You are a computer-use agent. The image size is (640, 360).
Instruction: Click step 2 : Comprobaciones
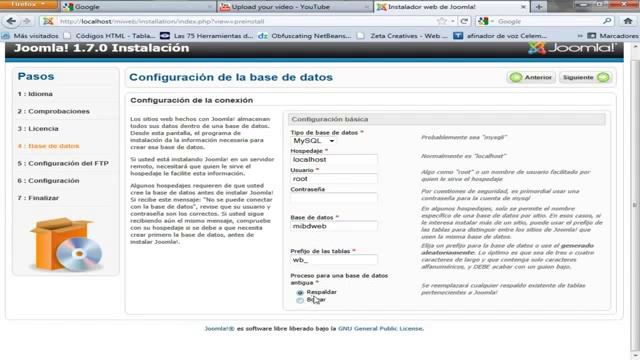53,111
